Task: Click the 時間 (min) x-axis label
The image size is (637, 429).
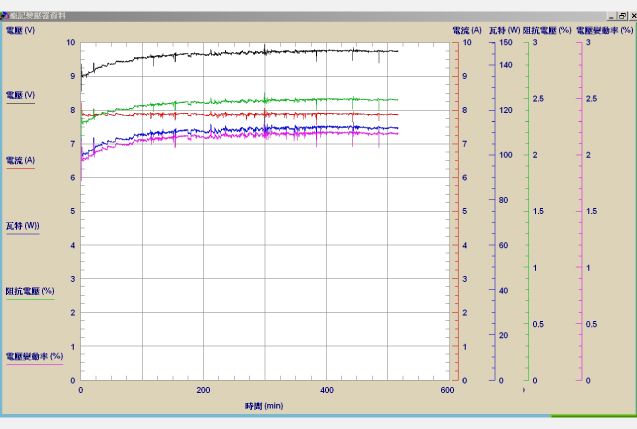Action: (265, 406)
